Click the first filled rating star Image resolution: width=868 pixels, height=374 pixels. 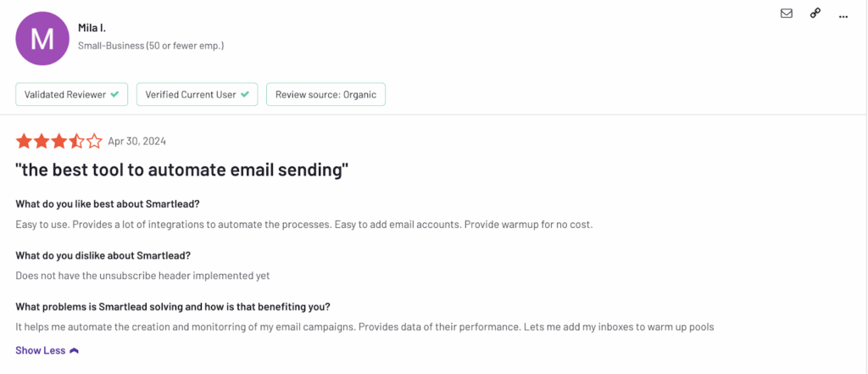(23, 141)
